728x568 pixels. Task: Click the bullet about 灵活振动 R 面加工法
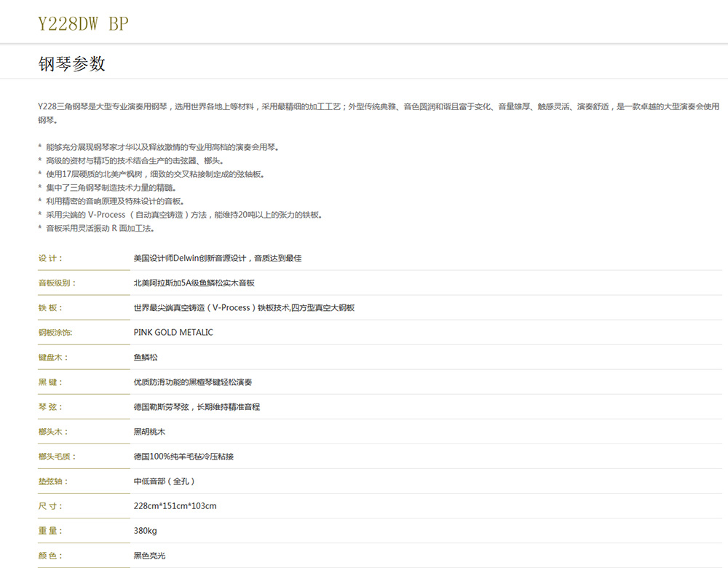pos(96,228)
